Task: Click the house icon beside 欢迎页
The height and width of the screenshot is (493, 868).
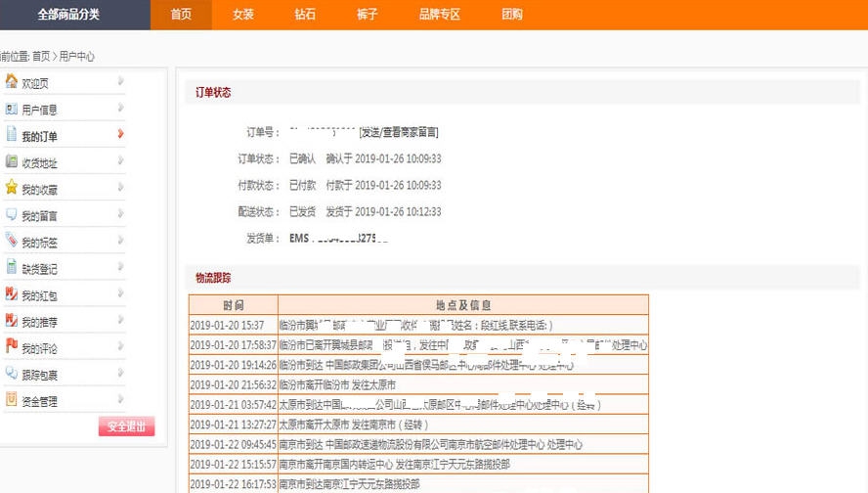Action: (x=11, y=81)
